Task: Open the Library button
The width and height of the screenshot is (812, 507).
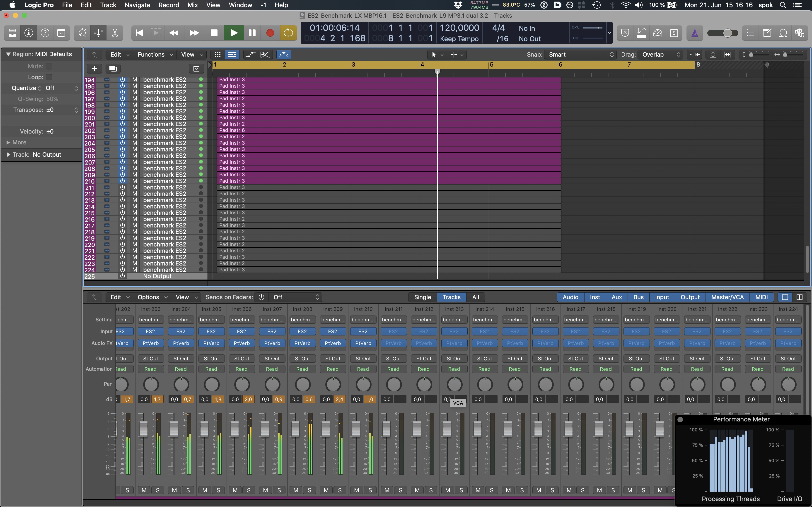Action: pos(12,33)
